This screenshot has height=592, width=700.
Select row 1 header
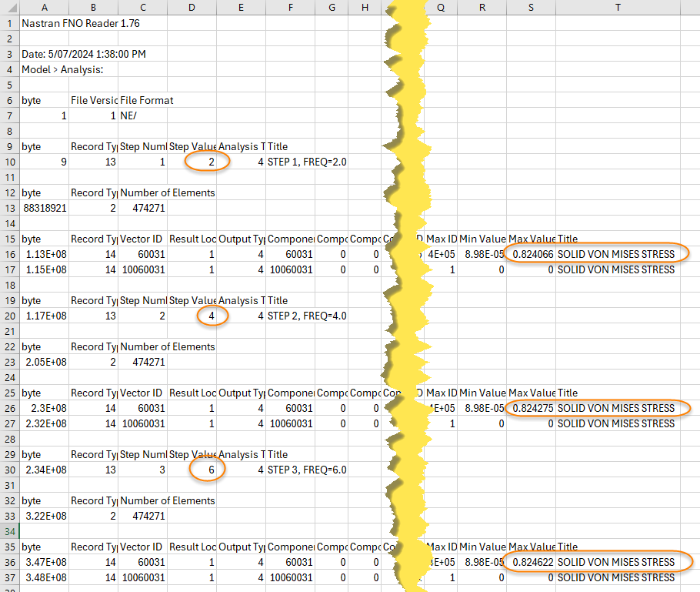tap(8, 23)
